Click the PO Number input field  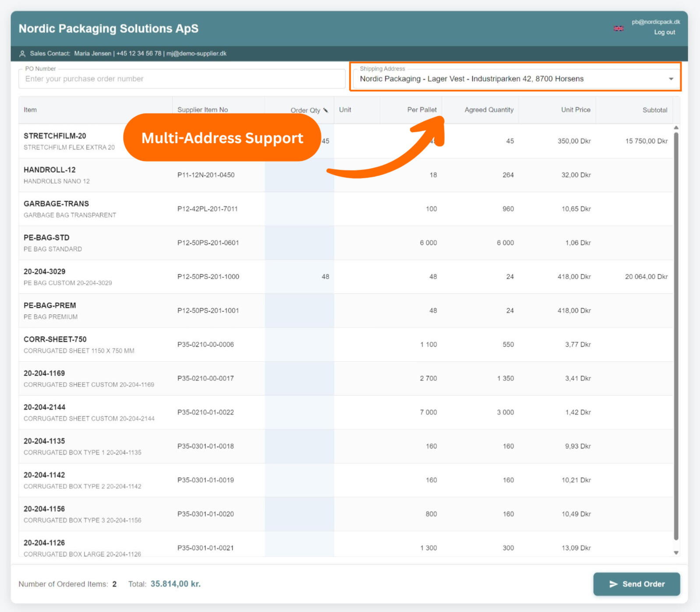tap(182, 79)
